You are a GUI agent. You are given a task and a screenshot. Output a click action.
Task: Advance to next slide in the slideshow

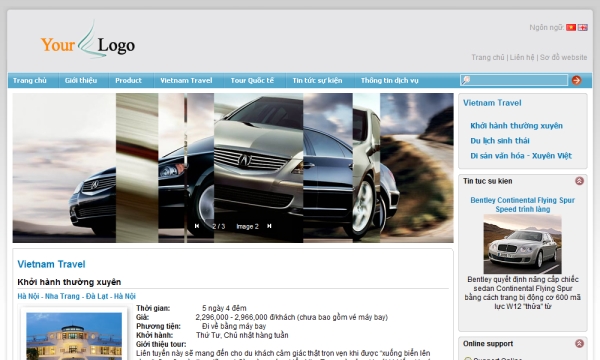tap(269, 226)
